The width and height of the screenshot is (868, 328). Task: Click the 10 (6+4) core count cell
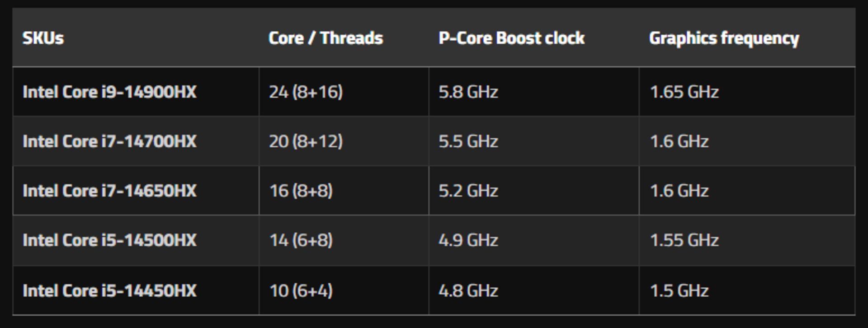(x=301, y=290)
